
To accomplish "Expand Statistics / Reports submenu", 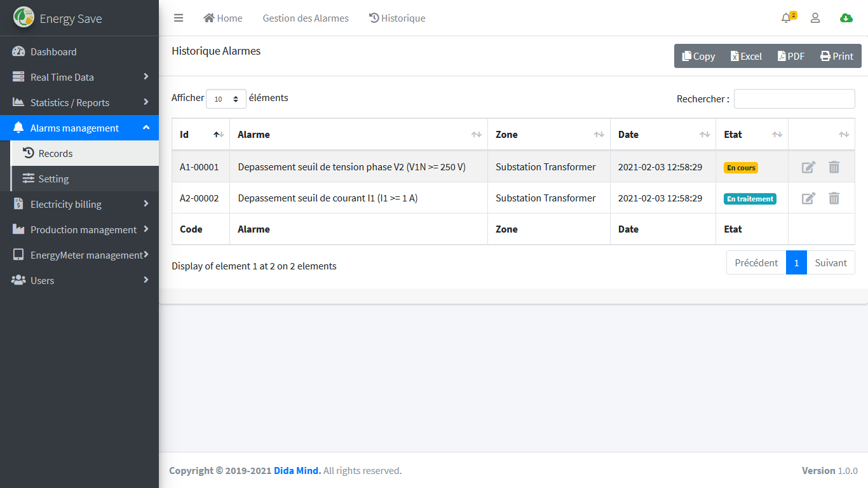I will (79, 102).
